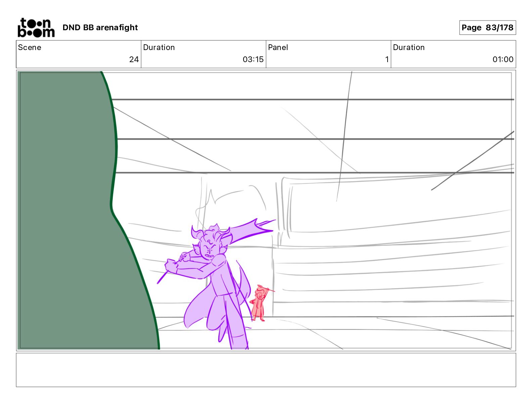Click panel number '1'

tap(387, 59)
